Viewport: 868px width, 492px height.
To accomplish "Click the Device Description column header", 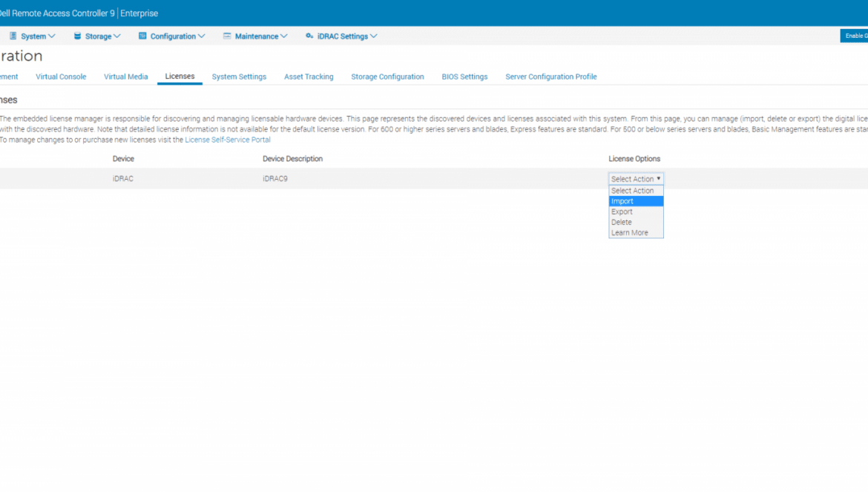I will pos(293,159).
